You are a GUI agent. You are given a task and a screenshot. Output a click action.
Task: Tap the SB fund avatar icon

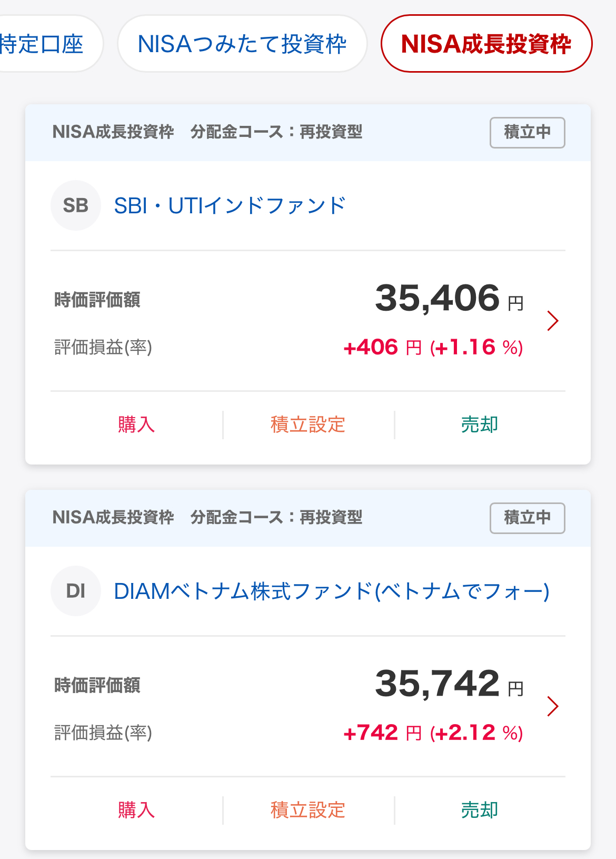(76, 205)
